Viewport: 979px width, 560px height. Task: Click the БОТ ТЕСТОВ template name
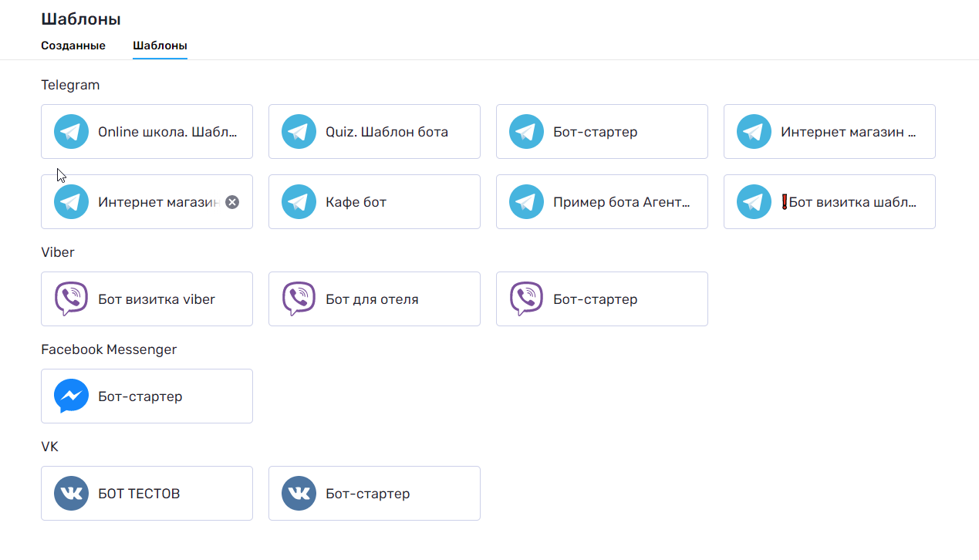click(139, 494)
